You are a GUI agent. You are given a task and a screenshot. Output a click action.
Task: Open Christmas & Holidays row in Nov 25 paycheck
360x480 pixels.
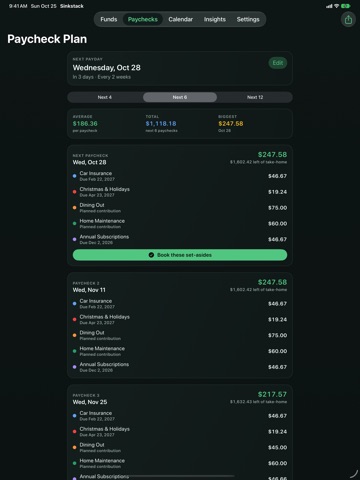point(180,432)
